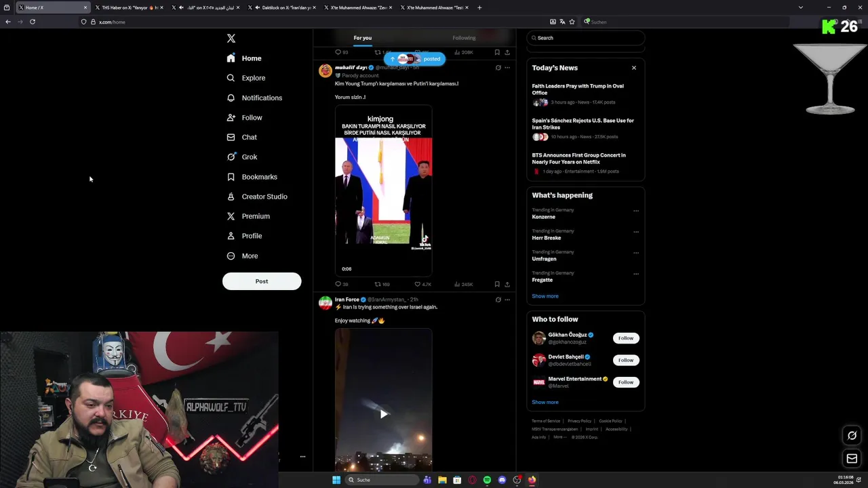Show more under Who to follow
868x488 pixels.
click(545, 403)
